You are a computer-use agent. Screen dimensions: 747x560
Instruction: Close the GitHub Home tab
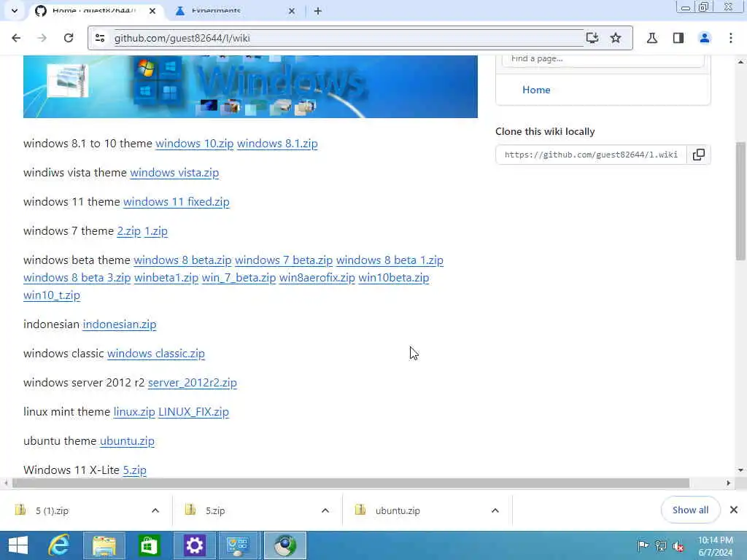point(152,10)
